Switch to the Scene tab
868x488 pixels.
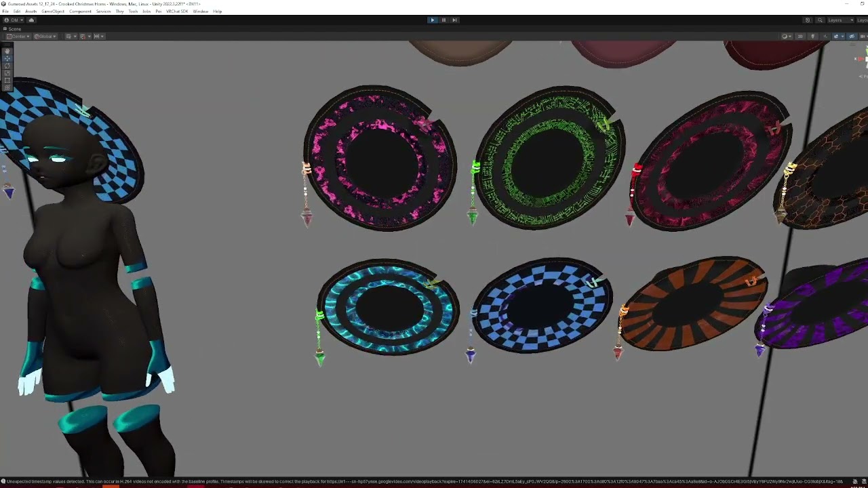point(12,29)
